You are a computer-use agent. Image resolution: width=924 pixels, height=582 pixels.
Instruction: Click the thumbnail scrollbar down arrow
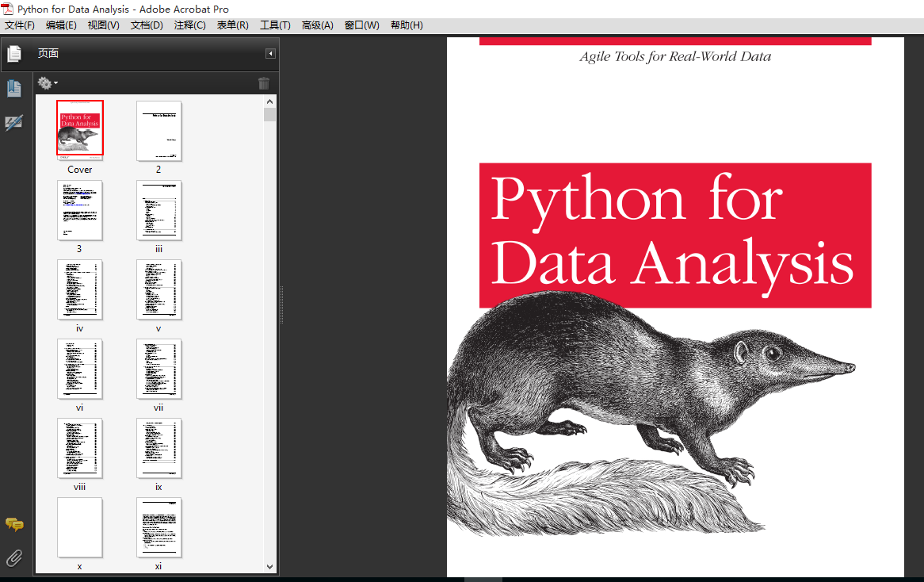270,567
